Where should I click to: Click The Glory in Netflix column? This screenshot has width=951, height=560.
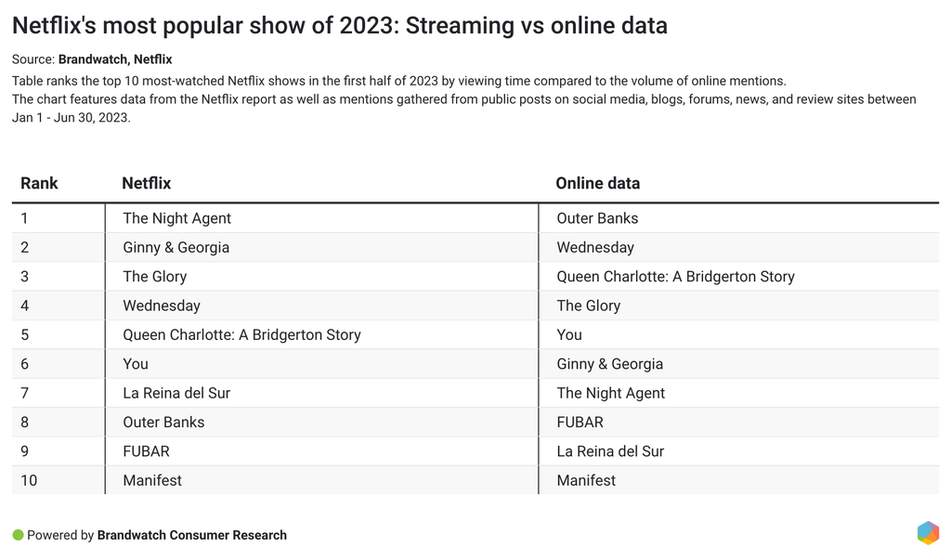[x=154, y=276]
